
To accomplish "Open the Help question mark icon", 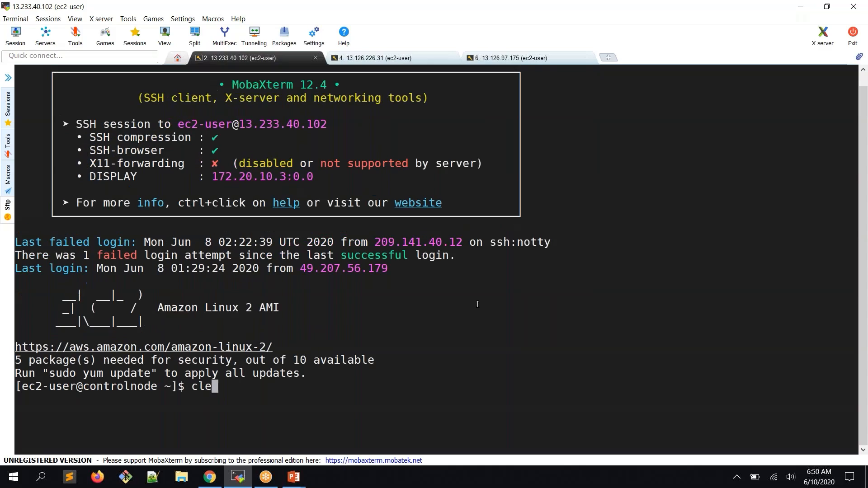I will pos(344,36).
